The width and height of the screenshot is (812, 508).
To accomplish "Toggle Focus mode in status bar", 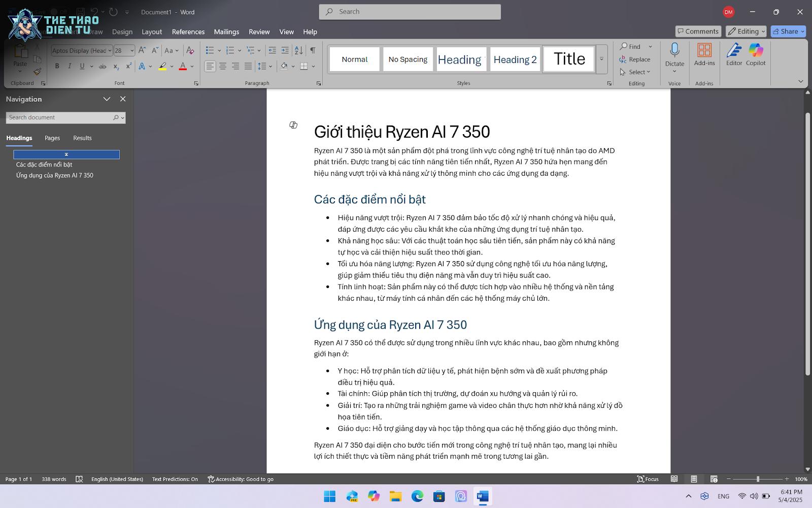I will click(x=648, y=479).
